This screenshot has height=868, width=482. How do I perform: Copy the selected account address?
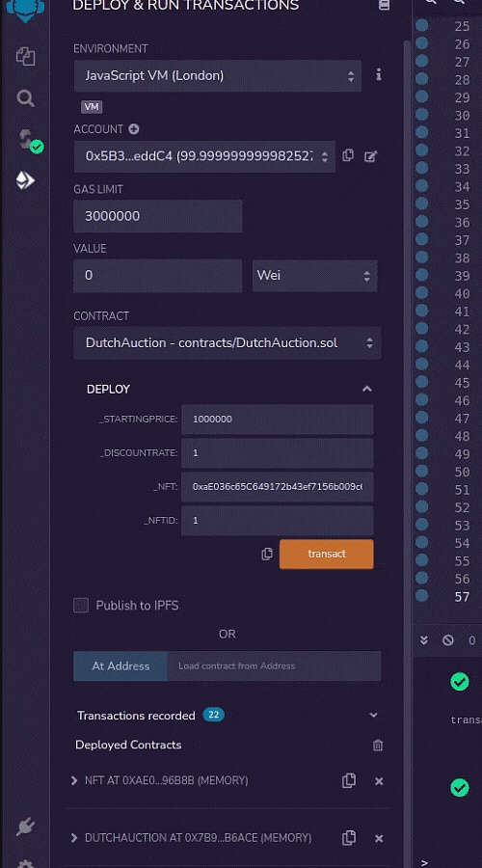(348, 155)
